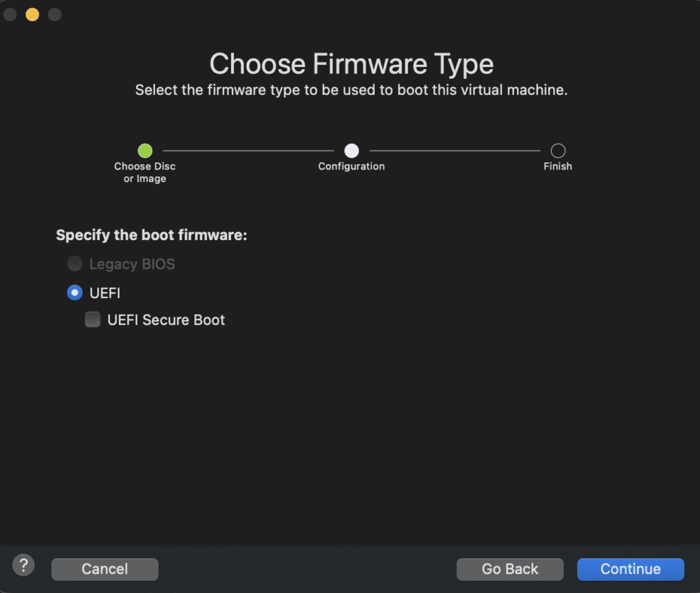Cancel the virtual machine setup
Screen dimensions: 700x593
(104, 568)
